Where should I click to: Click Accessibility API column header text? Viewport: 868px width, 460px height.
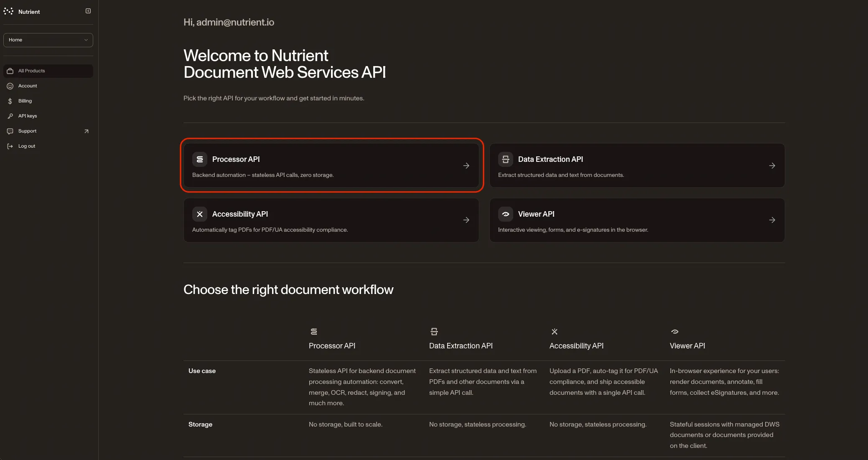576,346
